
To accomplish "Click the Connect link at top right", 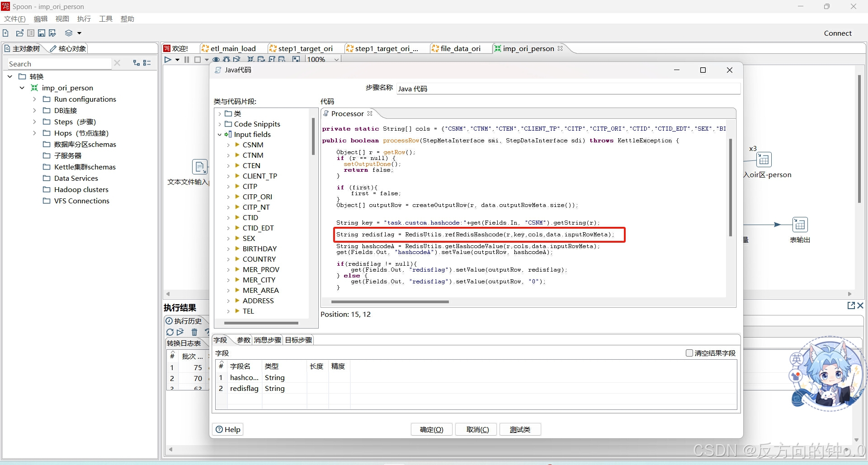I will click(837, 33).
